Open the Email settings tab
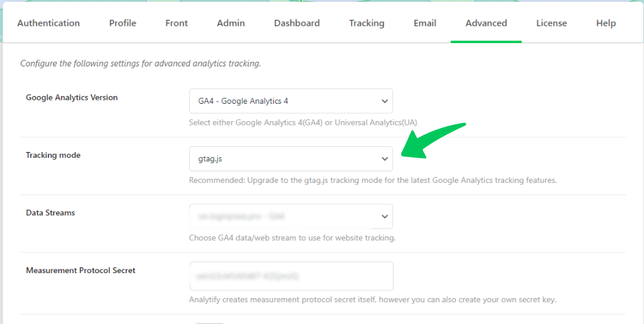The height and width of the screenshot is (324, 644). tap(424, 23)
